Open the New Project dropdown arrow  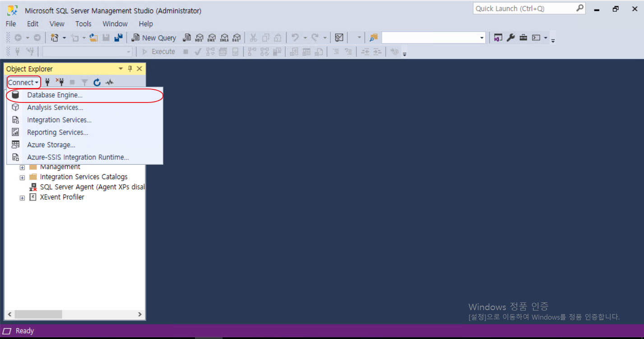click(64, 38)
